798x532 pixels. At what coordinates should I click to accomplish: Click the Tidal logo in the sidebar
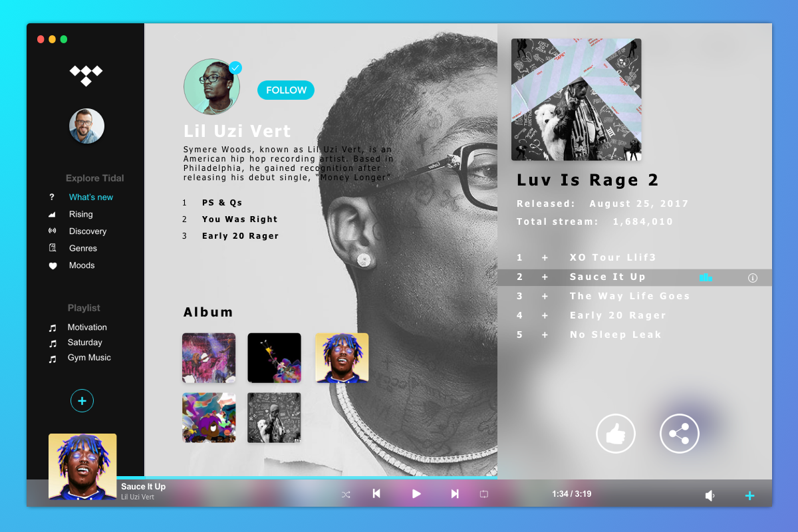86,75
